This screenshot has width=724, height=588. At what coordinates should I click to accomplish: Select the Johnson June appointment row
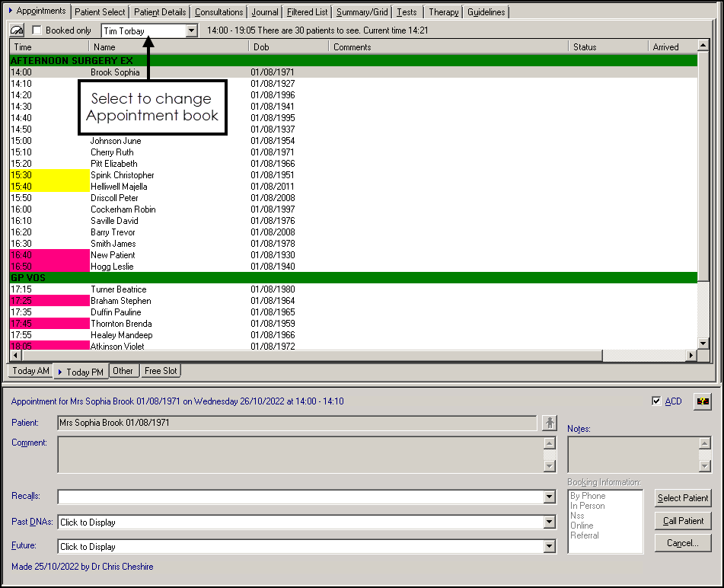tap(116, 141)
